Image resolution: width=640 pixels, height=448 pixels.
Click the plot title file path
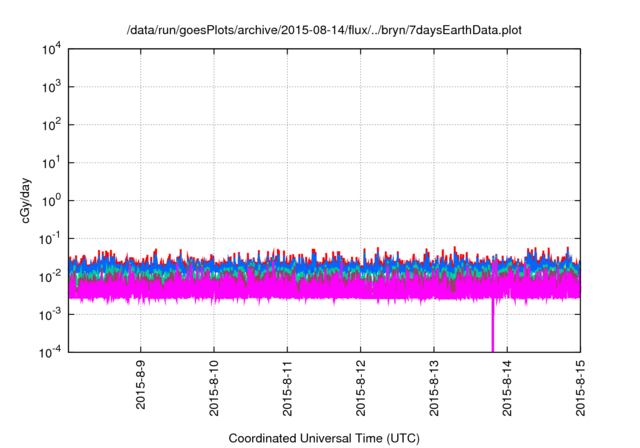[324, 30]
